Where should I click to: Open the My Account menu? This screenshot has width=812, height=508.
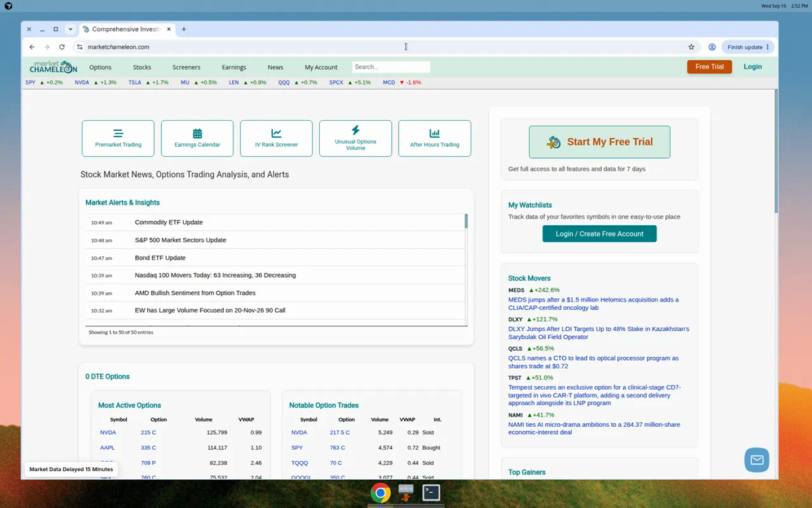(x=321, y=67)
